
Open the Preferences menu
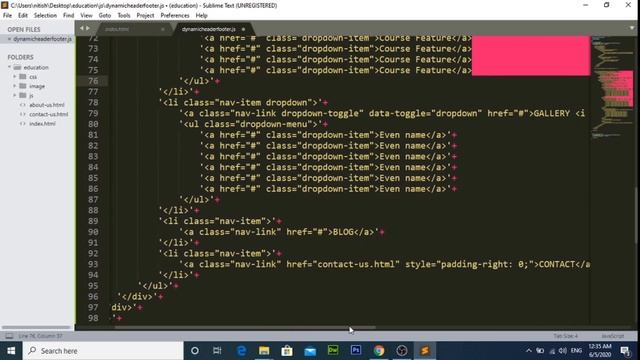tap(175, 16)
